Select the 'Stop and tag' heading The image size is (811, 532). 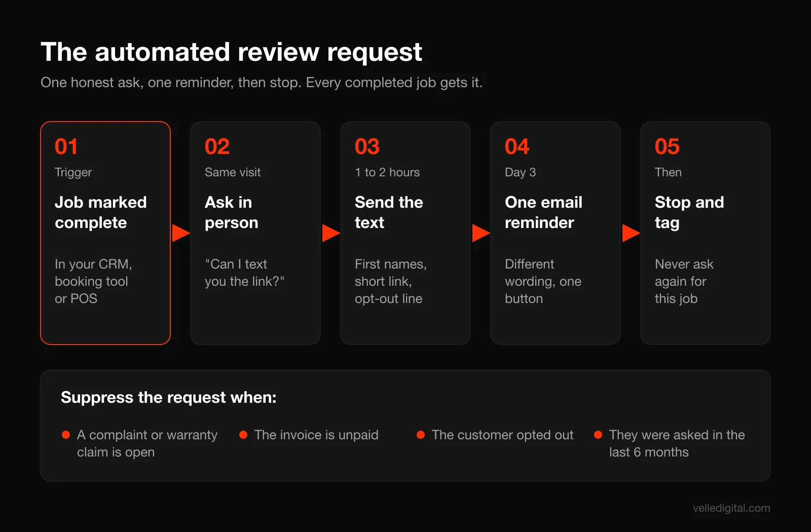coord(689,212)
